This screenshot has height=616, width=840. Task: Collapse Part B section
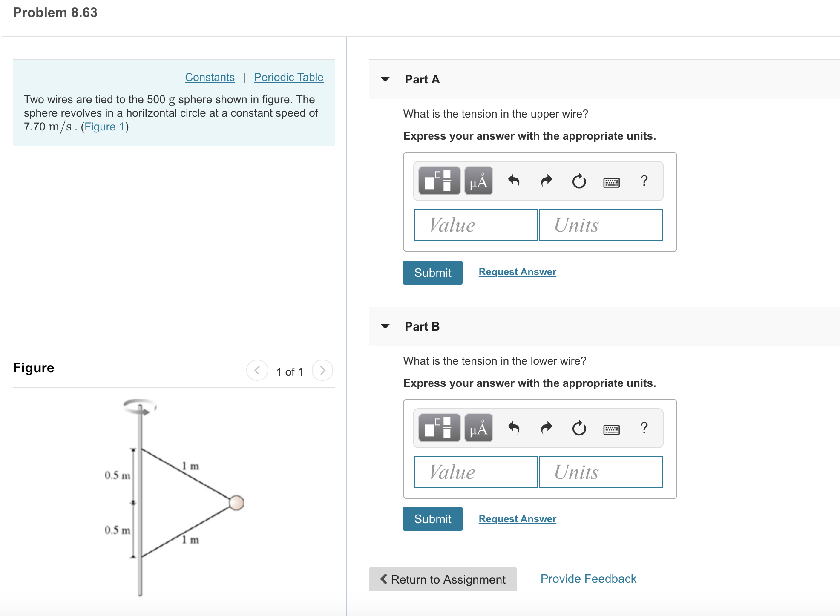click(x=385, y=326)
